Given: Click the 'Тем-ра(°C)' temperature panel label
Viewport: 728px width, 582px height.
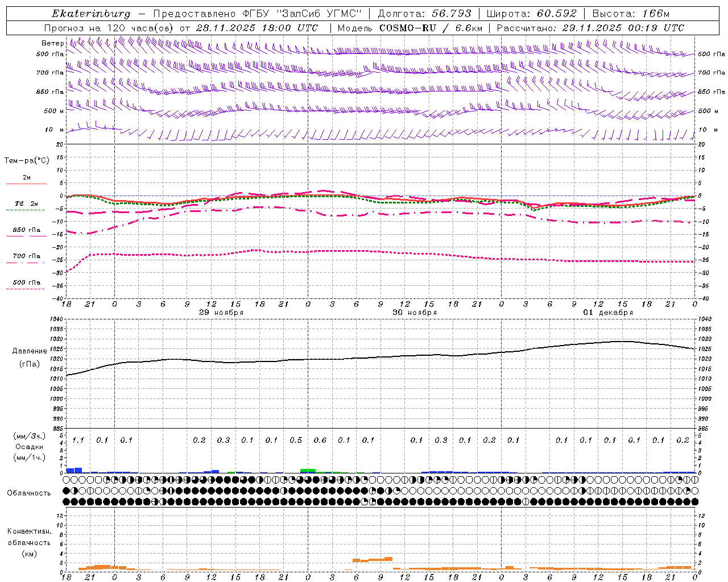Looking at the screenshot, I should pos(27,161).
